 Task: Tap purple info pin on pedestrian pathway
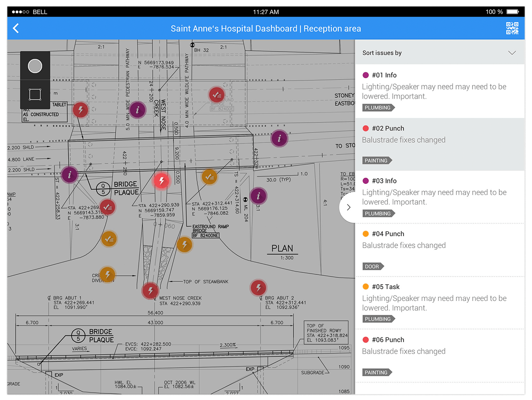138,110
